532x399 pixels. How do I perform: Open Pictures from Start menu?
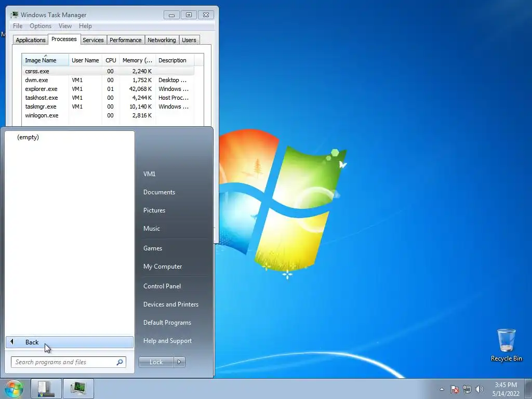point(154,210)
